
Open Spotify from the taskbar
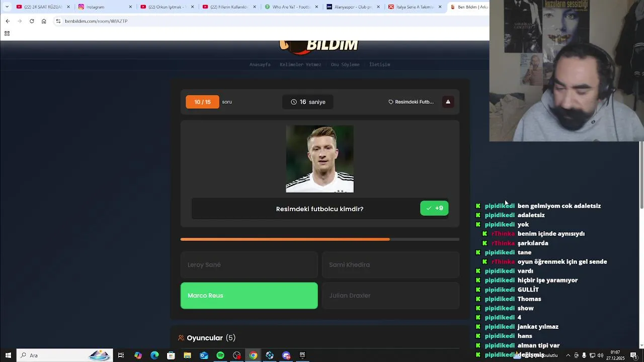pos(220,355)
